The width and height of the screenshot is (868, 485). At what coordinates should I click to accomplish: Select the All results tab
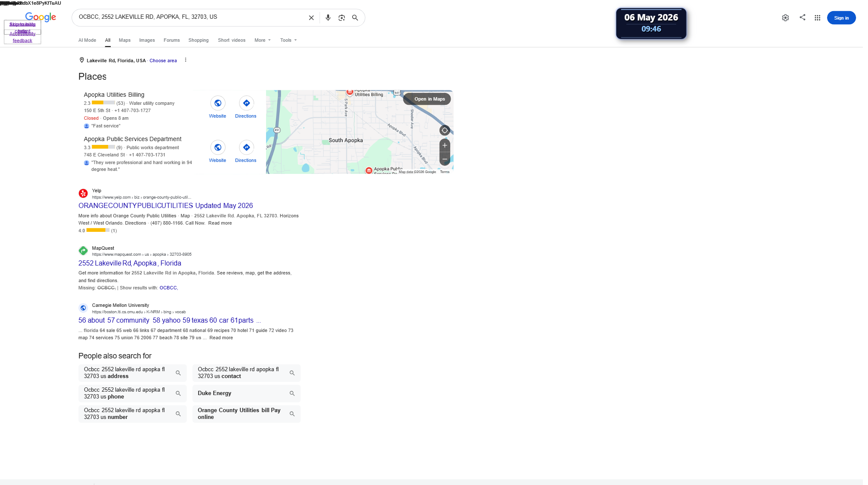click(108, 40)
